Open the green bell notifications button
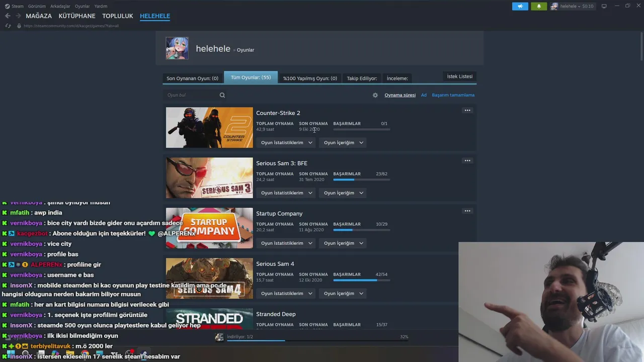644x362 pixels. click(539, 6)
